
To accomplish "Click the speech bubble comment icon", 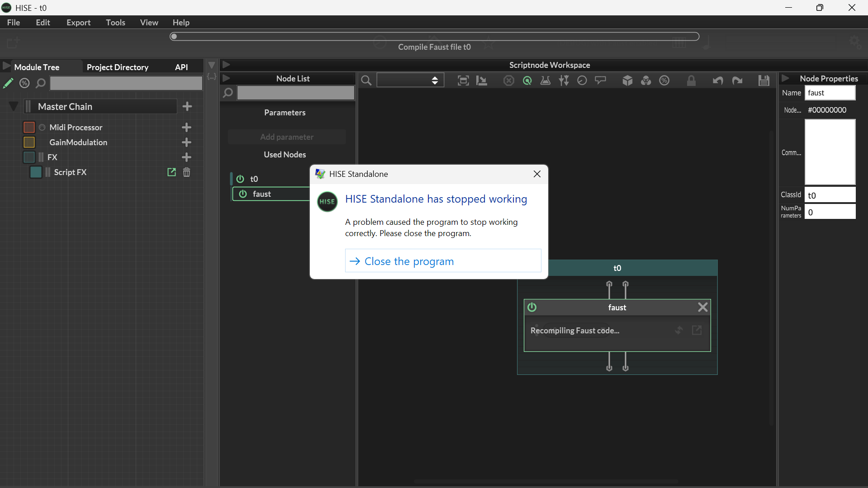I will 601,81.
